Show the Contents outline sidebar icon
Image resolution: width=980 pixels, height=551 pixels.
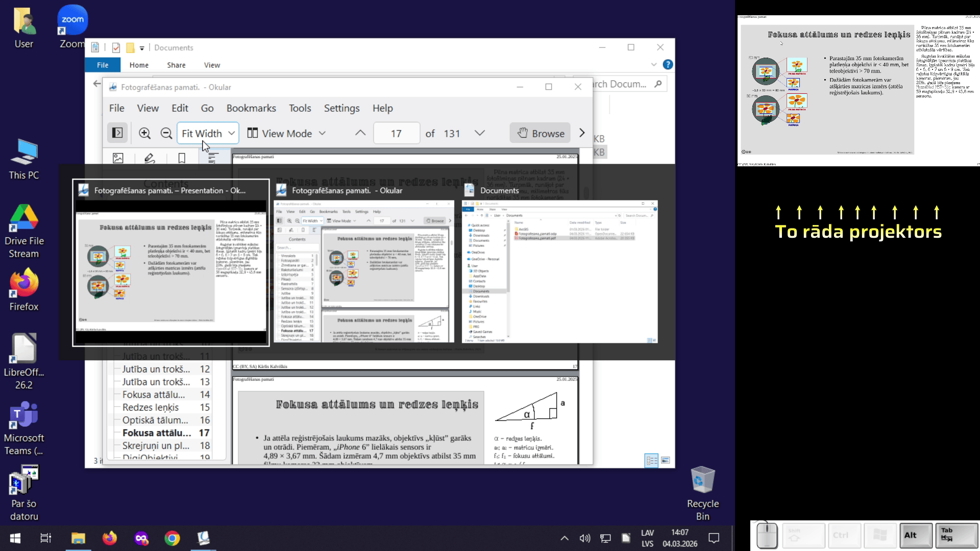[x=213, y=158]
